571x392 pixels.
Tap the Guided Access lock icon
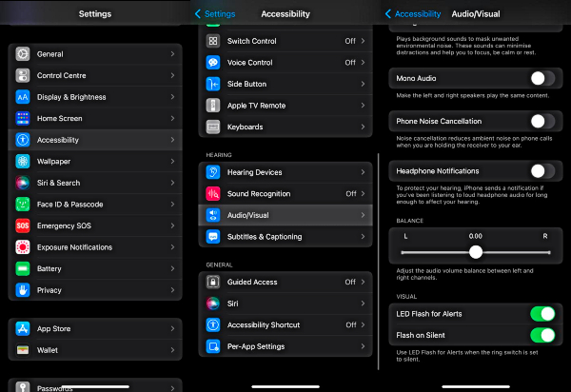pos(213,282)
